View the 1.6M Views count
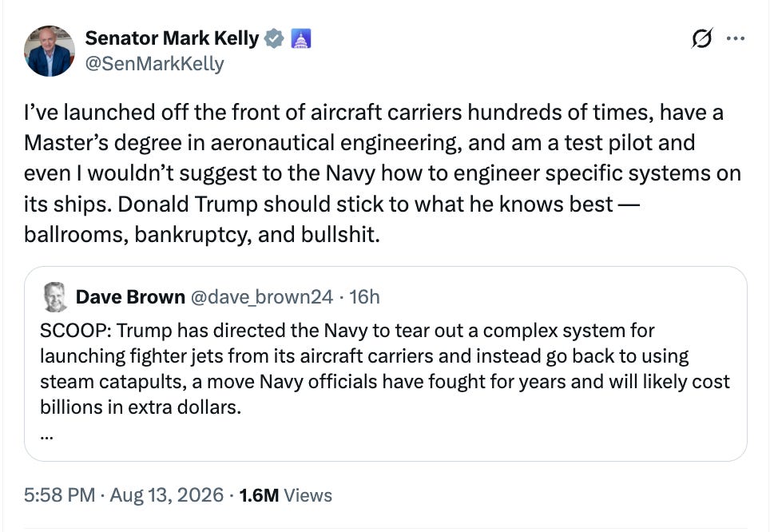The width and height of the screenshot is (770, 532). [x=286, y=495]
